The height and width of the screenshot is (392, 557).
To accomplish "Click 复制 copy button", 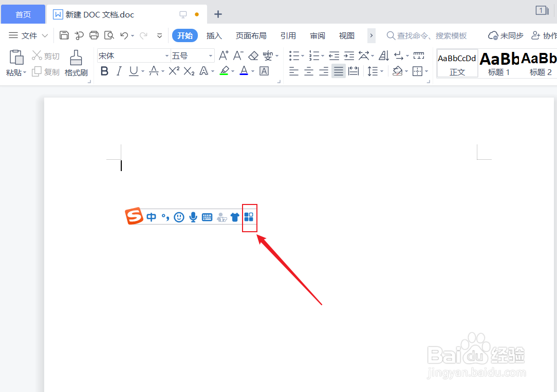I will pyautogui.click(x=46, y=72).
